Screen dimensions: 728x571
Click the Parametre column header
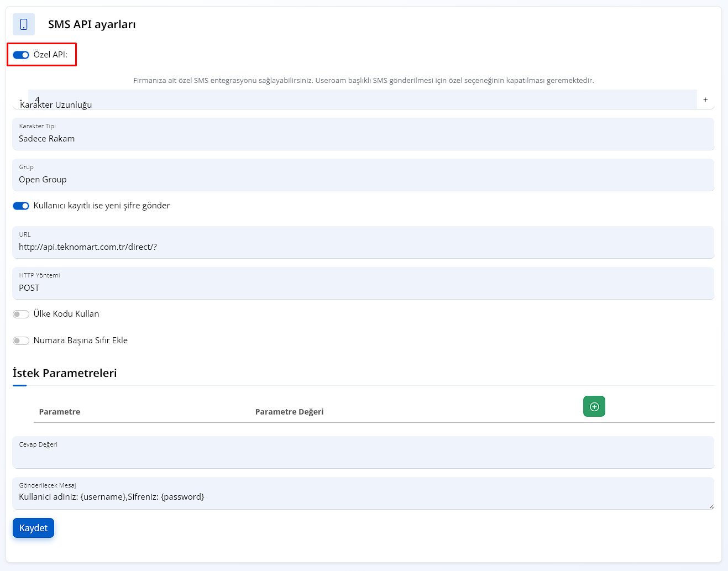[60, 412]
